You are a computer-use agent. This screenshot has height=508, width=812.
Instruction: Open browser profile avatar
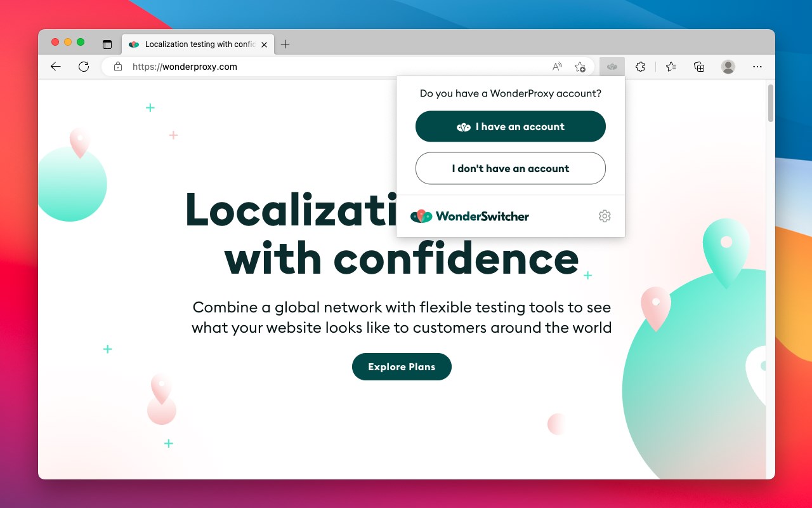(728, 67)
